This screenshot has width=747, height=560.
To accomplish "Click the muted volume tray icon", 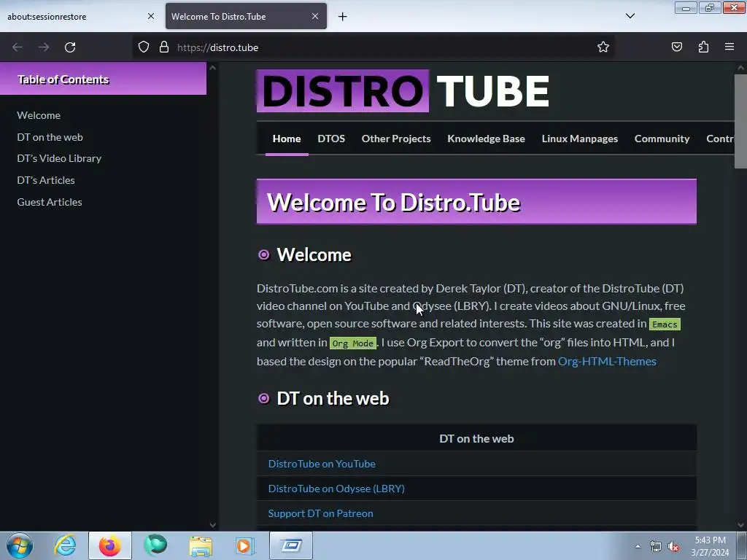I will [x=673, y=546].
